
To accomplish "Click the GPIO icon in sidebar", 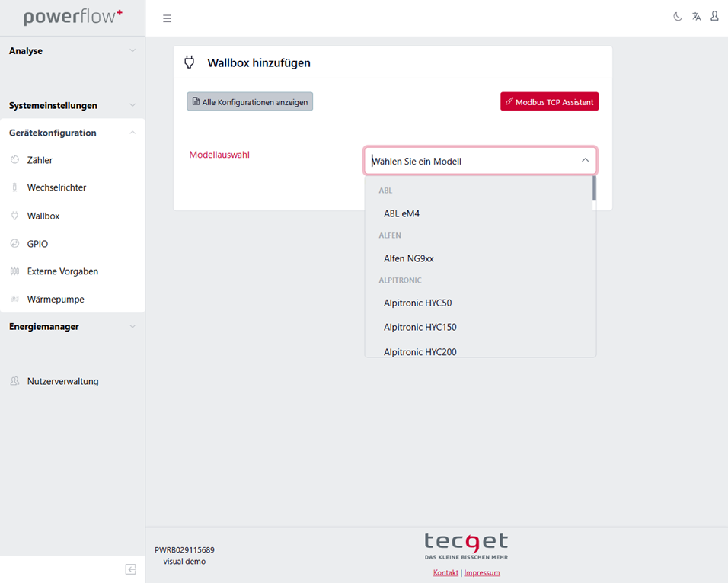I will pyautogui.click(x=15, y=243).
